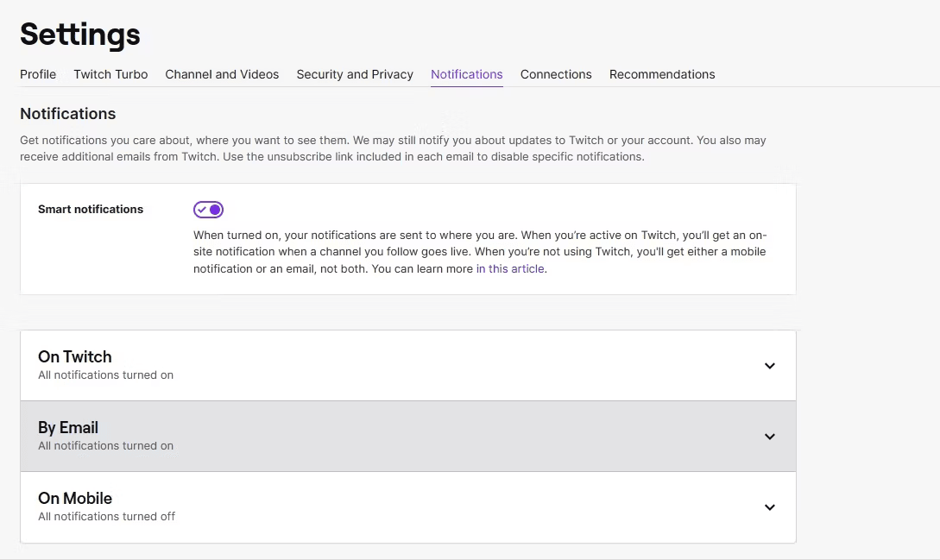Viewport: 940px width, 560px height.
Task: Select the Security and Privacy tab
Action: pyautogui.click(x=355, y=74)
